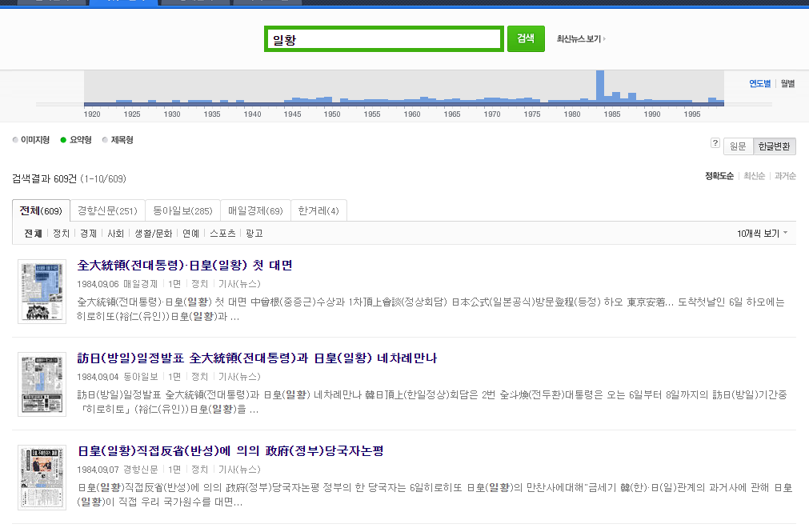Expand the 10개씩 보기 dropdown
Screen dimensions: 809x532
pyautogui.click(x=762, y=234)
